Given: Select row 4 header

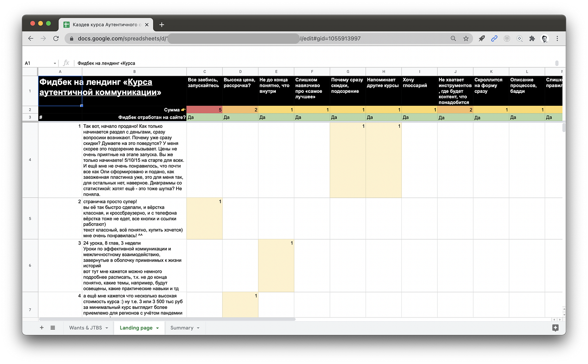Looking at the screenshot, I should [30, 160].
